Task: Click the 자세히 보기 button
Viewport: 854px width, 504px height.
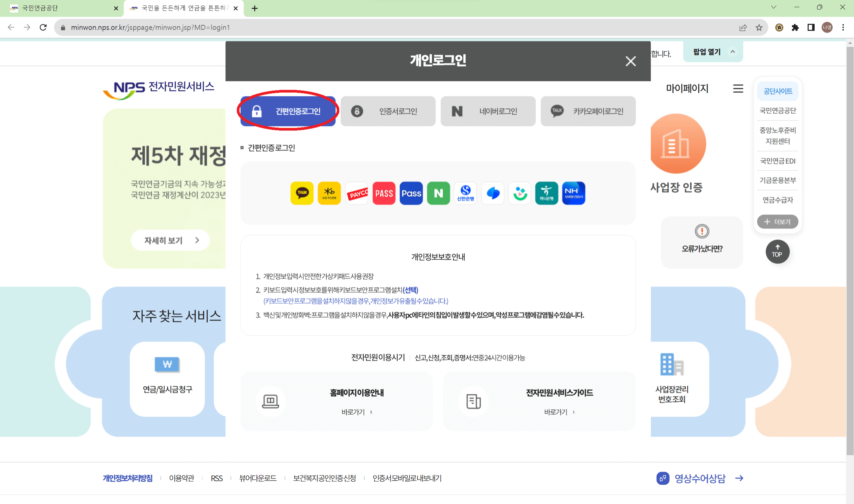Action: click(170, 240)
